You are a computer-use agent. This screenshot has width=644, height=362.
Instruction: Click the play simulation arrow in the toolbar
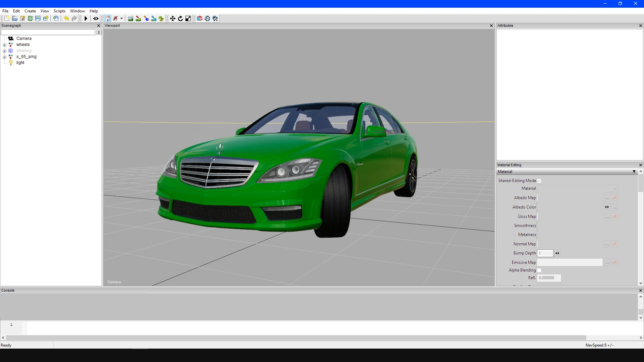click(x=86, y=19)
